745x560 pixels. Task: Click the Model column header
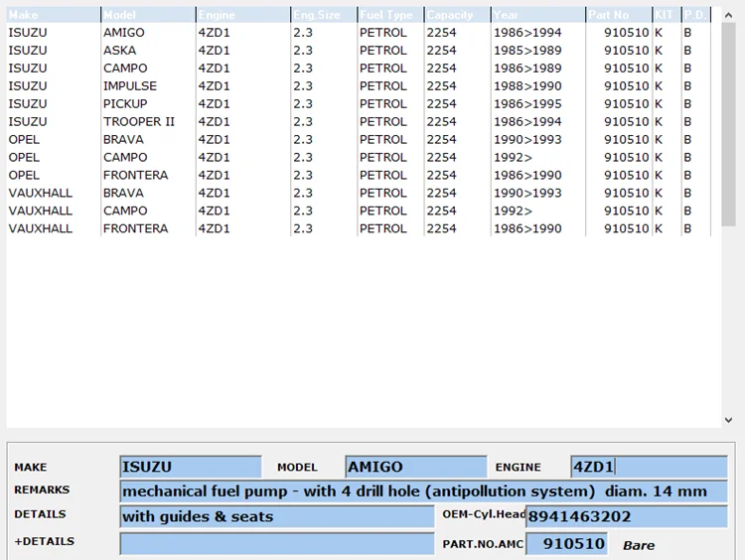click(147, 15)
